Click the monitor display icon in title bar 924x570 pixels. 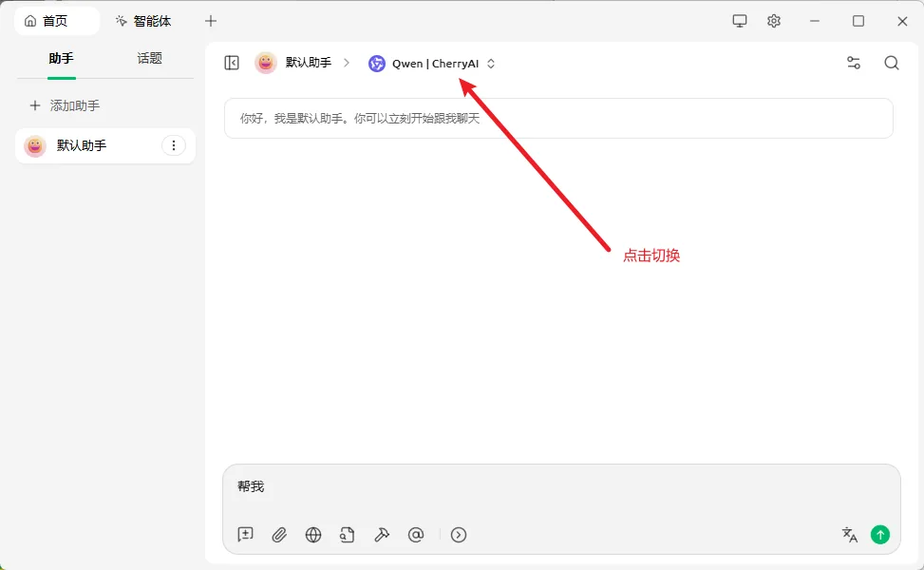point(739,21)
